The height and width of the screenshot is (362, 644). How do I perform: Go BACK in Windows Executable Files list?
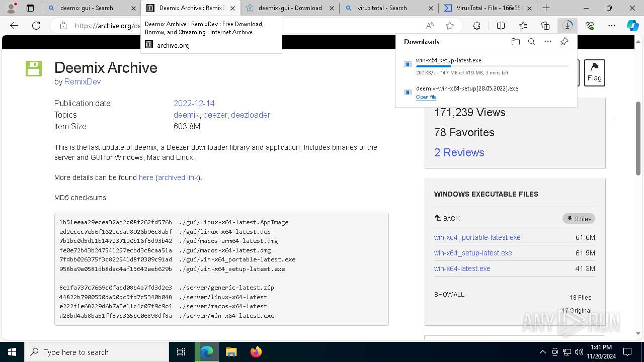447,218
